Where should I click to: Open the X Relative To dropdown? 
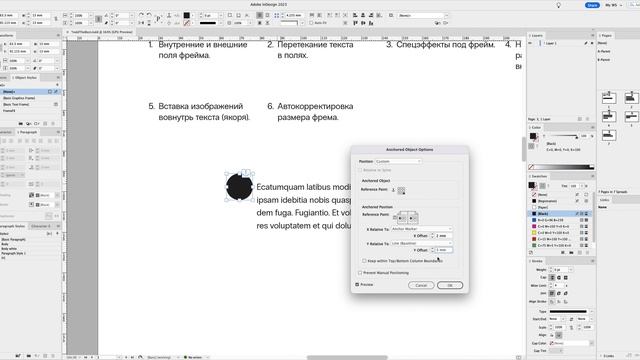[421, 229]
